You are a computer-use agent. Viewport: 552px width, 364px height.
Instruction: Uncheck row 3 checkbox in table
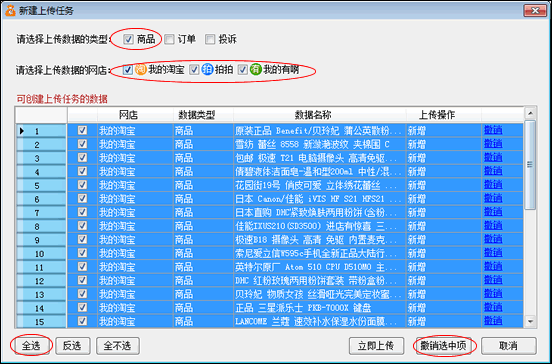[x=82, y=157]
